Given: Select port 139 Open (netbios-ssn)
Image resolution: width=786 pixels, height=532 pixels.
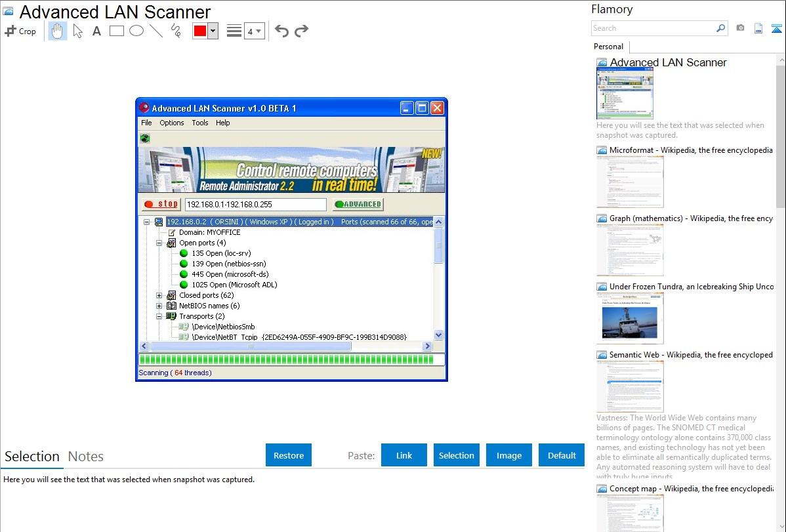Looking at the screenshot, I should point(228,264).
